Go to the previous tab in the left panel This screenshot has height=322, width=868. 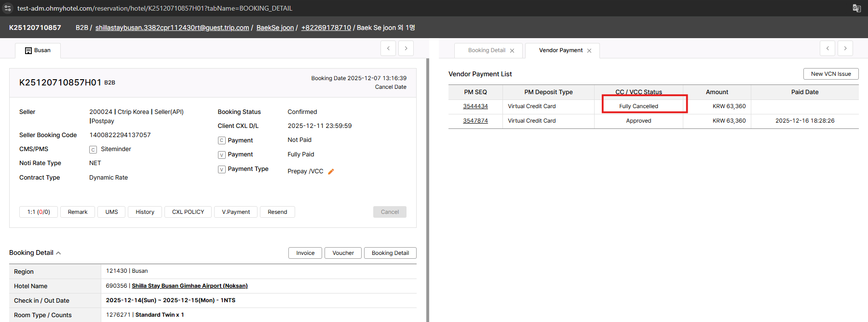pos(388,48)
